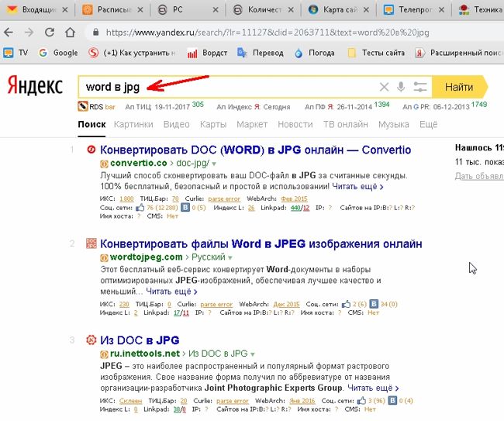Open the Как устранить bookmark
504x421 pixels.
[x=132, y=53]
